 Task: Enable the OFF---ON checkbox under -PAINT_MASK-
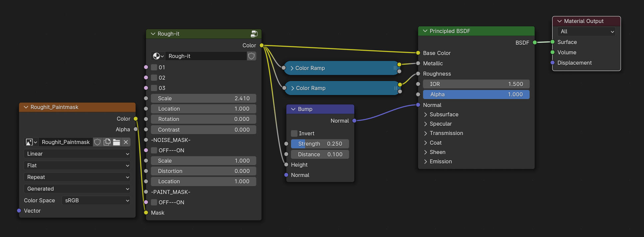154,202
